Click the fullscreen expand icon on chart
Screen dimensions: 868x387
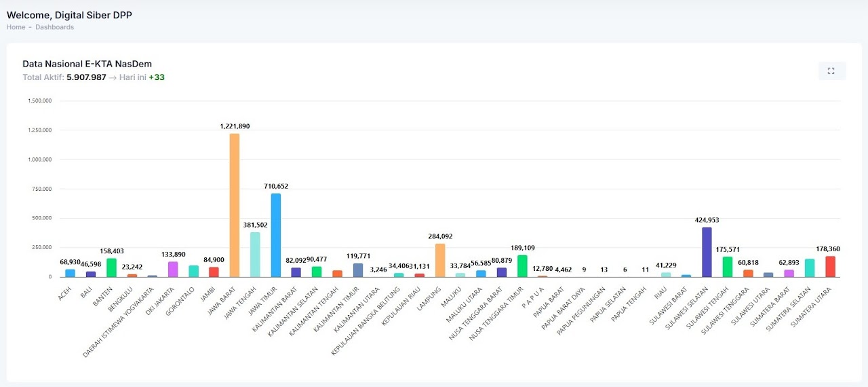pyautogui.click(x=831, y=71)
